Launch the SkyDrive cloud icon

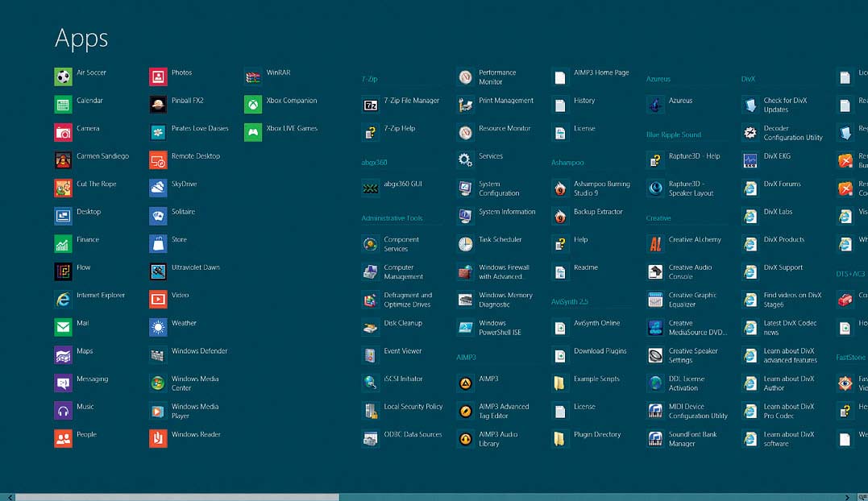pos(158,188)
